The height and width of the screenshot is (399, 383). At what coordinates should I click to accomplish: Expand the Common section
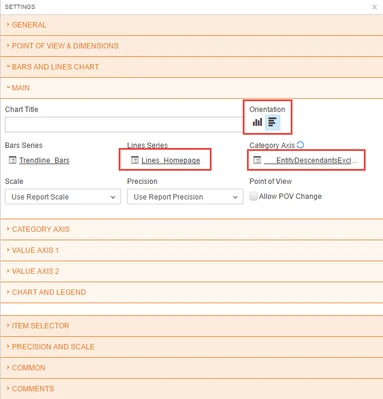pos(191,368)
